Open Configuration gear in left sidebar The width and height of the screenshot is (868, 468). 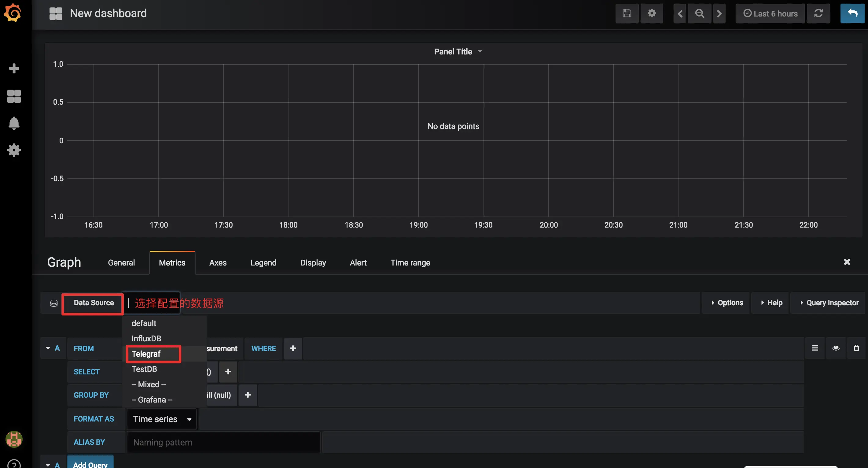click(14, 150)
